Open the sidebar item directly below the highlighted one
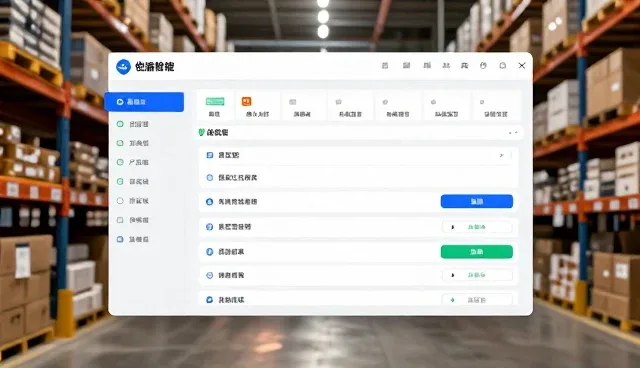 [x=133, y=124]
